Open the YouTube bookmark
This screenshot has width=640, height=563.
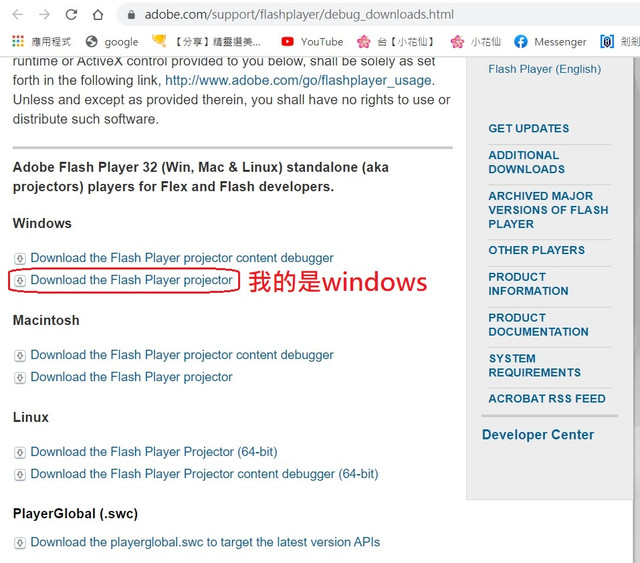(x=312, y=42)
